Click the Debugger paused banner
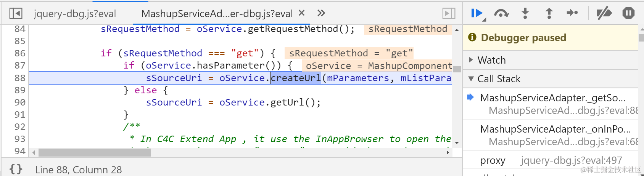 (x=550, y=38)
